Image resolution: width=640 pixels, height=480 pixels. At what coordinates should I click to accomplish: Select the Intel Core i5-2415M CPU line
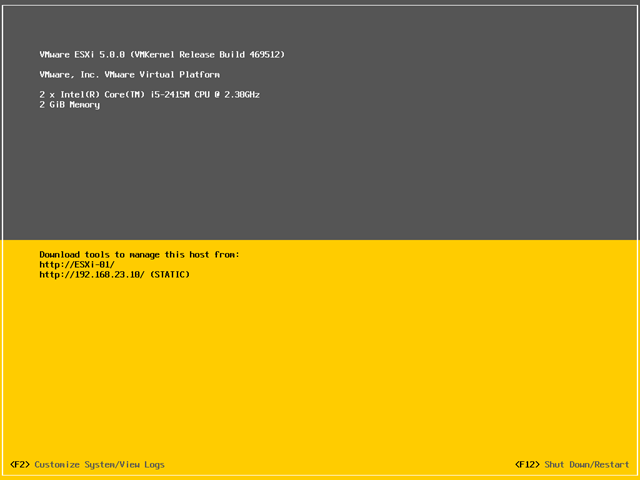click(x=150, y=95)
